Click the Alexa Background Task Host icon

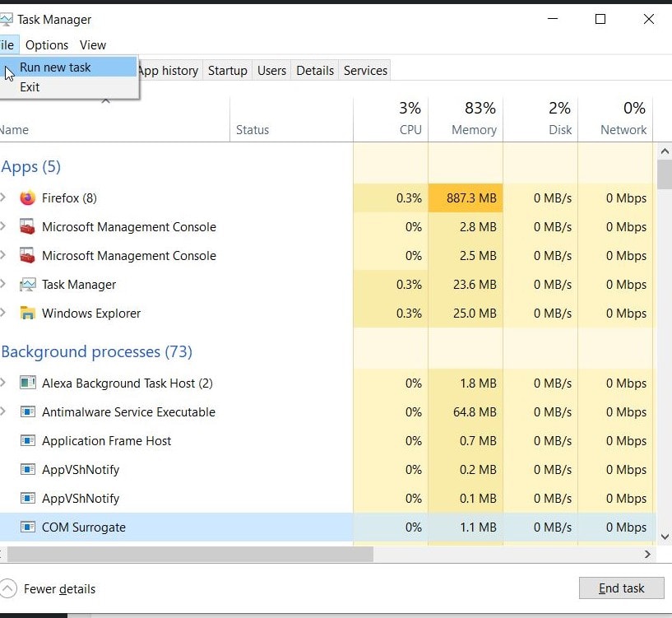tap(28, 383)
